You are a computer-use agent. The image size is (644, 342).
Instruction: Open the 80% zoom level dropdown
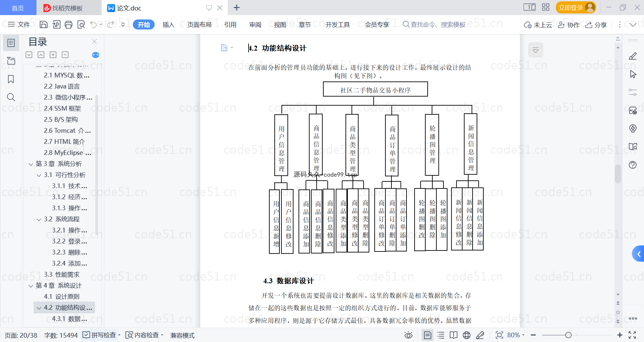(x=516, y=335)
